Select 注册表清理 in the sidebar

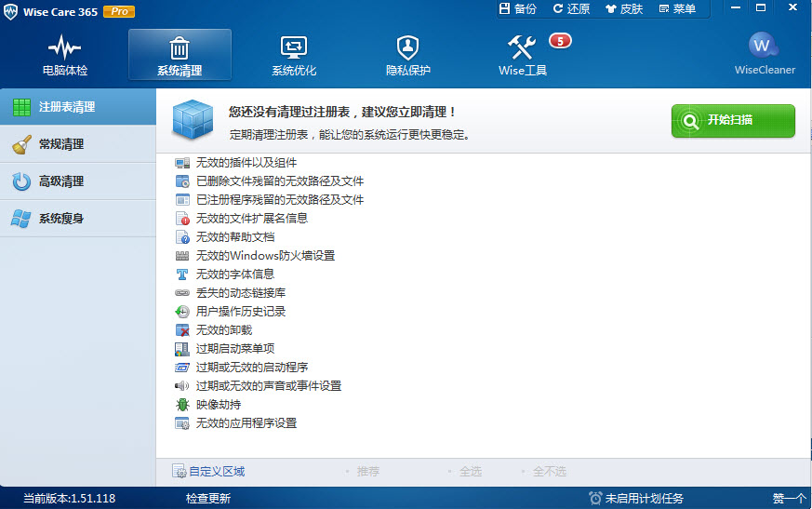(x=78, y=107)
